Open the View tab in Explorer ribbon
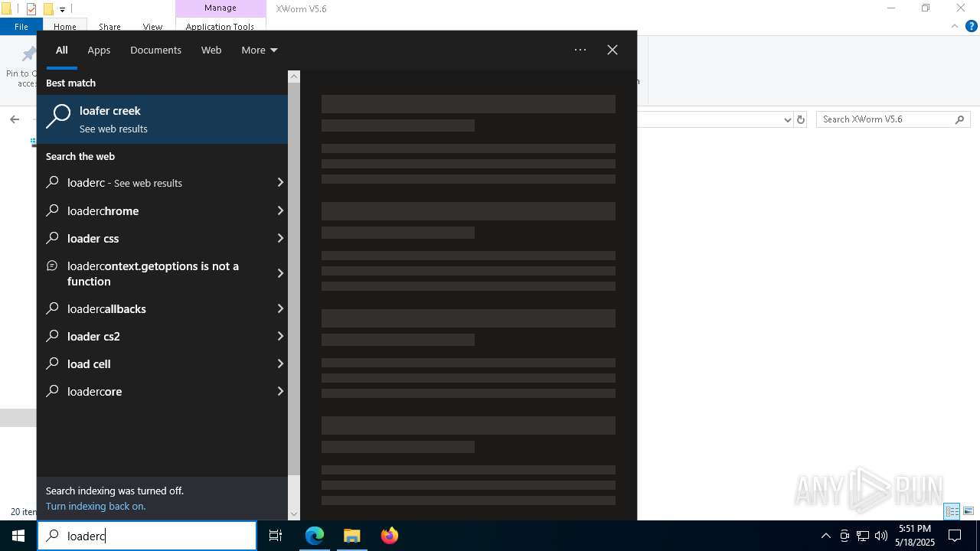This screenshot has height=551, width=980. (x=152, y=27)
